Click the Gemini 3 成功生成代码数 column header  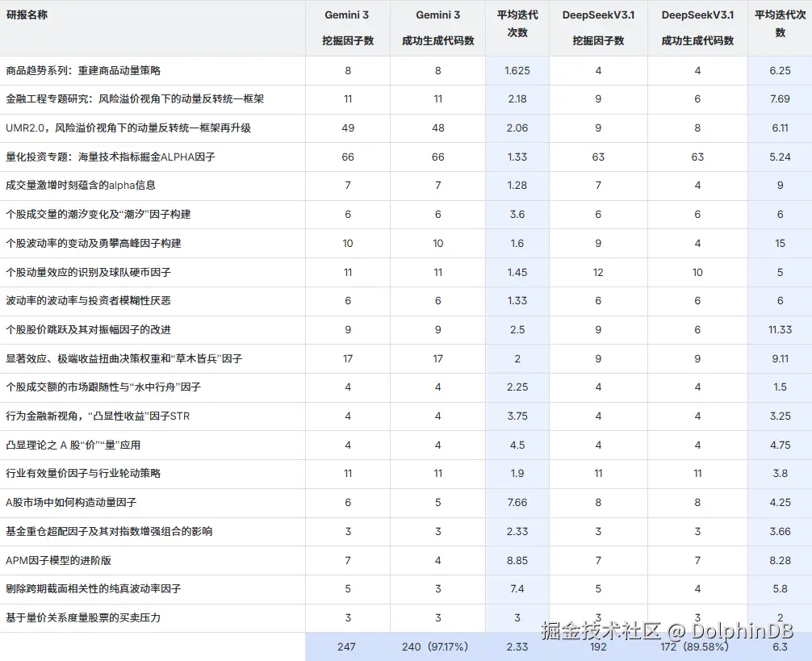click(438, 28)
